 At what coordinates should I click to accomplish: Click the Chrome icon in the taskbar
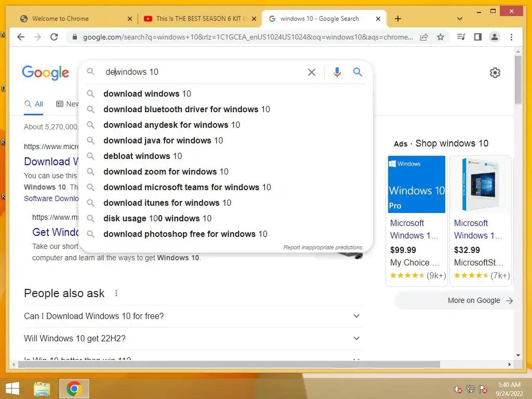[x=74, y=389]
